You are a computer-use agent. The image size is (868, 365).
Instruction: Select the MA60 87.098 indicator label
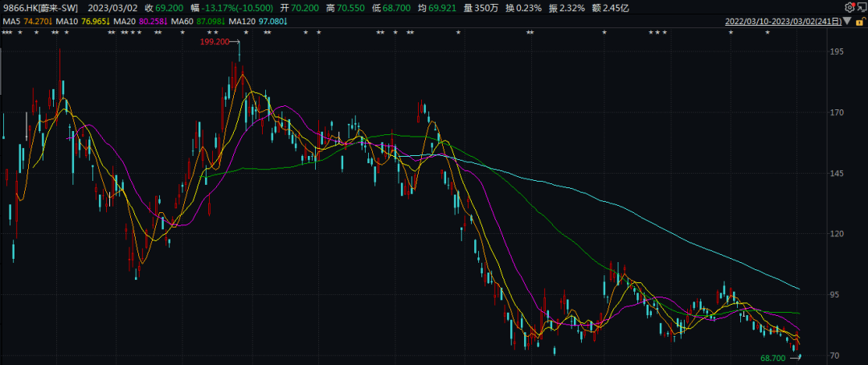click(197, 22)
